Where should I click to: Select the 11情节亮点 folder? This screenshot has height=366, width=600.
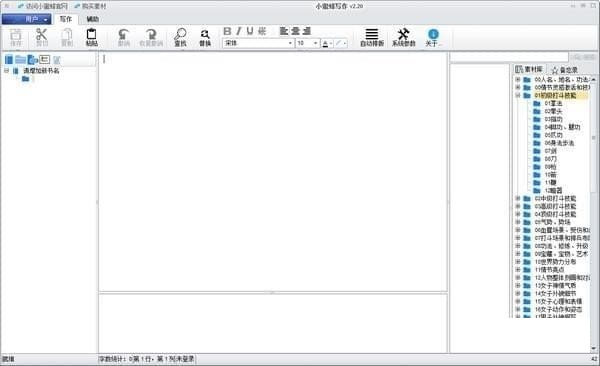coord(549,270)
